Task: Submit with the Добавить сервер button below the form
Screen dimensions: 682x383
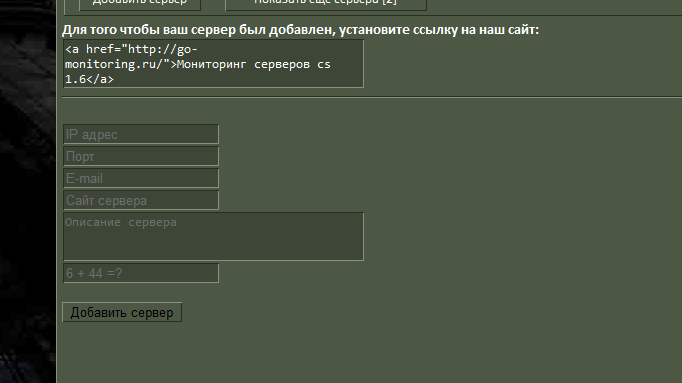Action: point(122,313)
